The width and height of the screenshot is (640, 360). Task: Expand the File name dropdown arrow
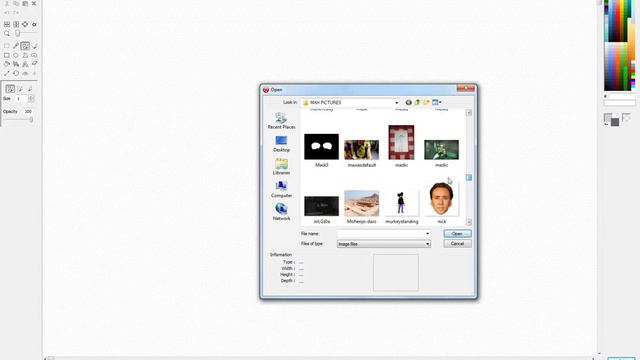pos(427,233)
